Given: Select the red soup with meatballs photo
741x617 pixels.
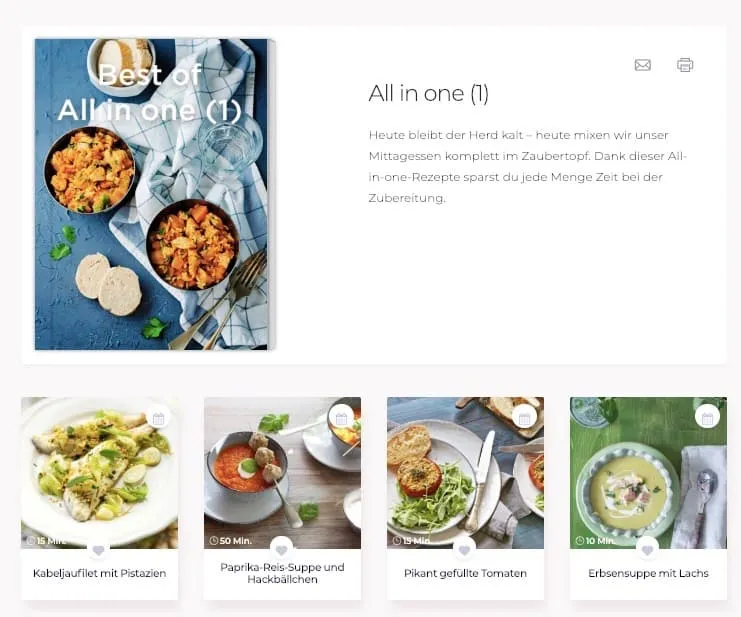Looking at the screenshot, I should tap(282, 472).
